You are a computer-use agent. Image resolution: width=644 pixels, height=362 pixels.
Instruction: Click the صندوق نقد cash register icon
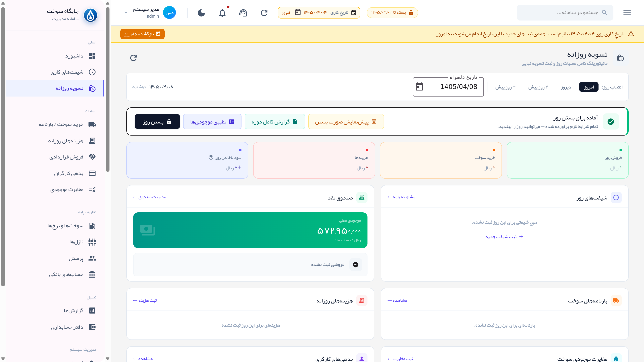point(361,197)
